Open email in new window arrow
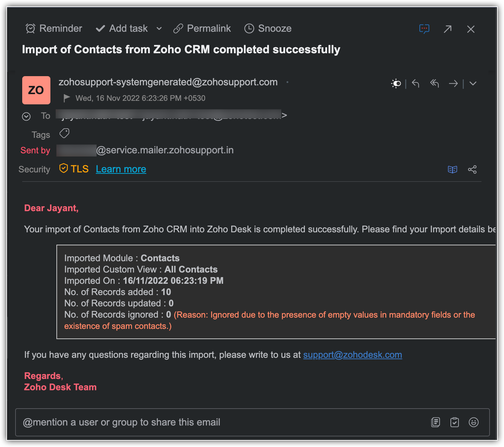The image size is (504, 447). [448, 29]
